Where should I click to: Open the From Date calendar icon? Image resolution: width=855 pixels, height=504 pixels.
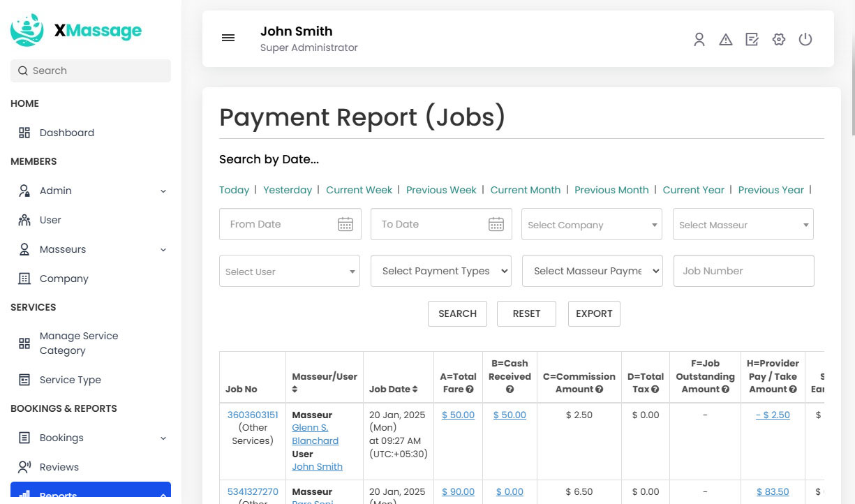pos(345,224)
